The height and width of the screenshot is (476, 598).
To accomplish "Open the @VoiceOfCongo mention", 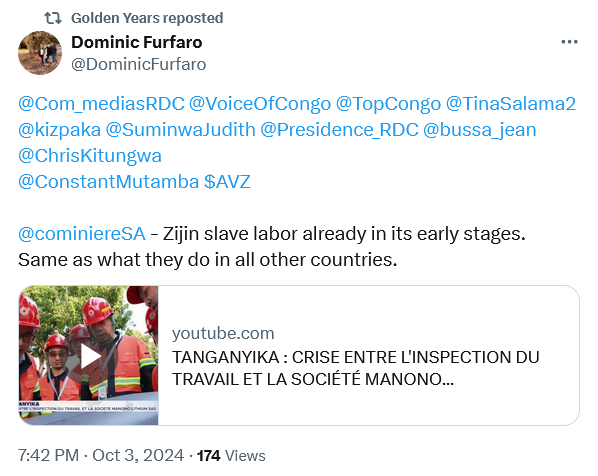I will pos(260,104).
